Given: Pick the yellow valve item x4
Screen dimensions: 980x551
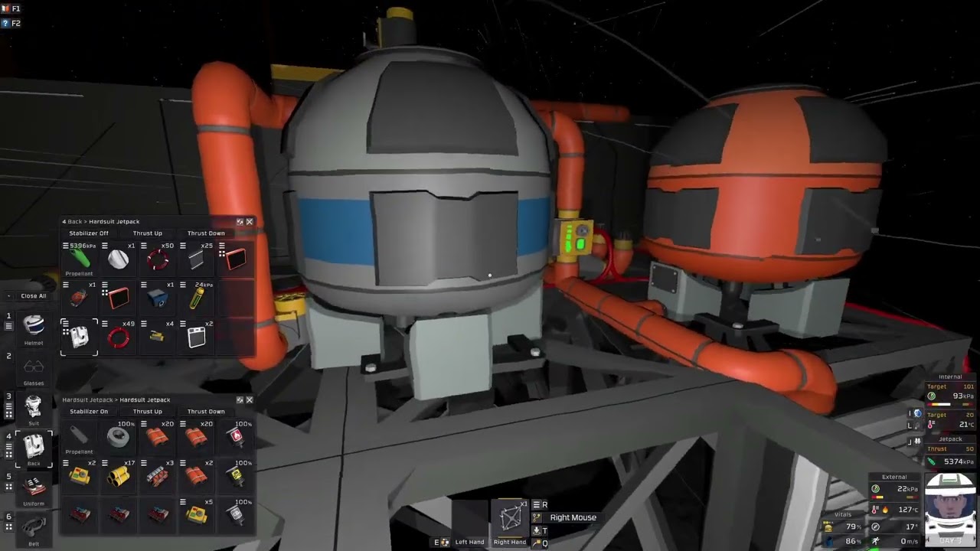Looking at the screenshot, I should tap(158, 337).
